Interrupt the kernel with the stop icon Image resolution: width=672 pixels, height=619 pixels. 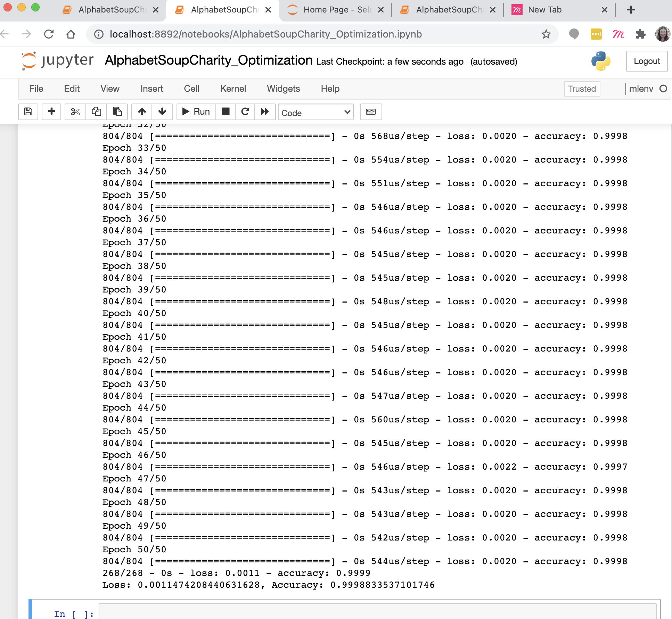(x=226, y=112)
